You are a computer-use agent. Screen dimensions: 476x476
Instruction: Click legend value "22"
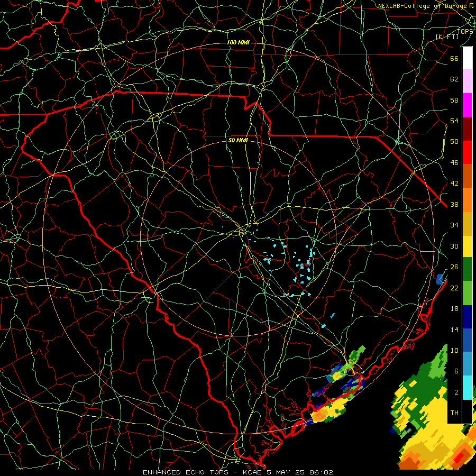(x=454, y=288)
